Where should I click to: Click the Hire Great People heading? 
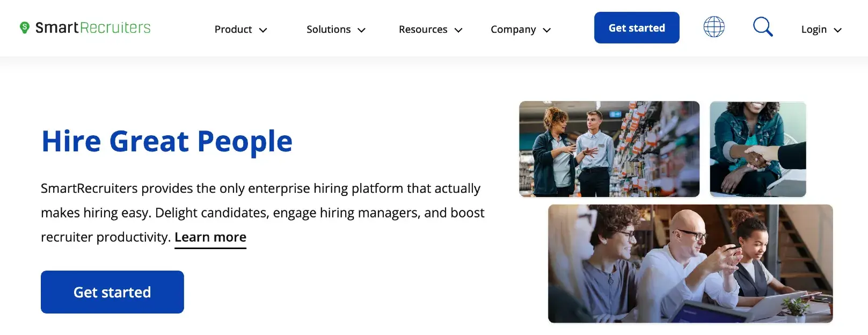click(167, 141)
